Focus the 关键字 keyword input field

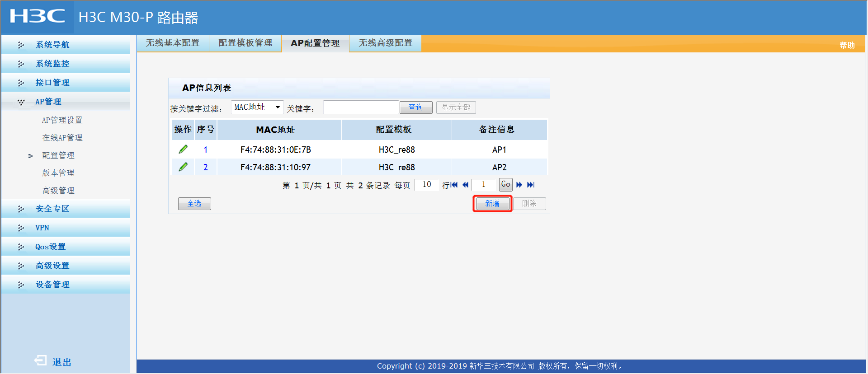(x=361, y=108)
